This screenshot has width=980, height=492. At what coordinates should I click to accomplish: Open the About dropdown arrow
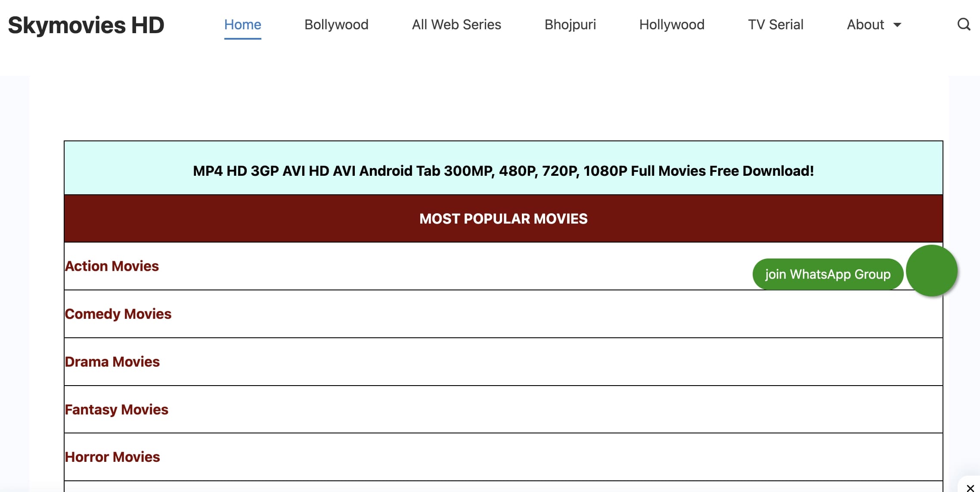pyautogui.click(x=897, y=26)
